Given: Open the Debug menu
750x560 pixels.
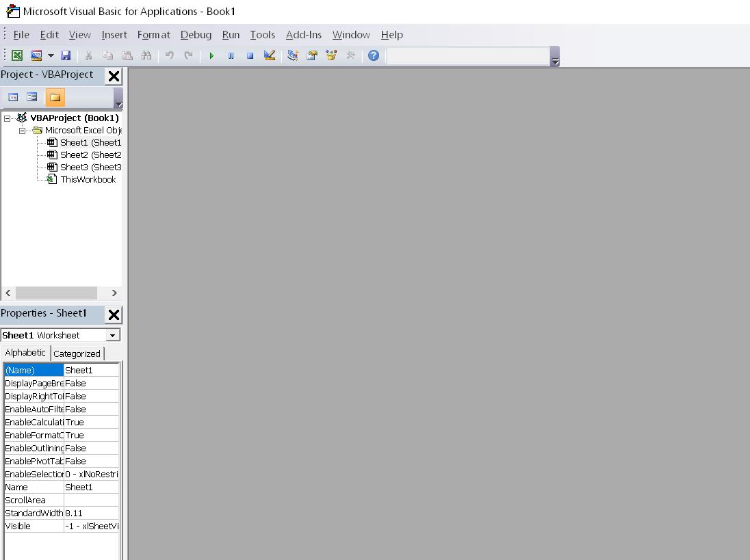Looking at the screenshot, I should [196, 35].
